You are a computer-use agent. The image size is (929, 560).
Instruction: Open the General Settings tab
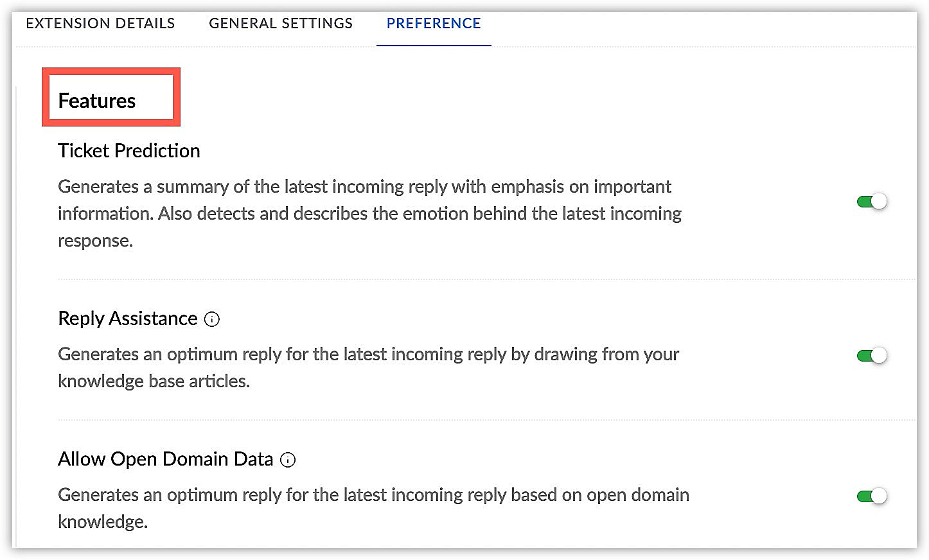pyautogui.click(x=281, y=23)
